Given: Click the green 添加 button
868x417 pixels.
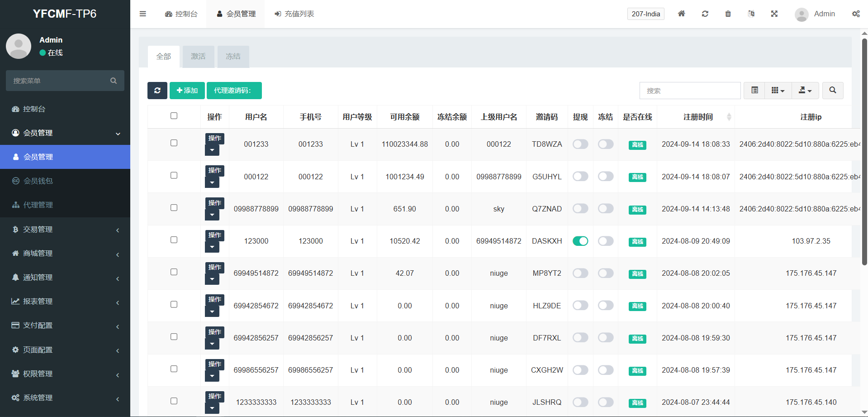Looking at the screenshot, I should (x=187, y=91).
